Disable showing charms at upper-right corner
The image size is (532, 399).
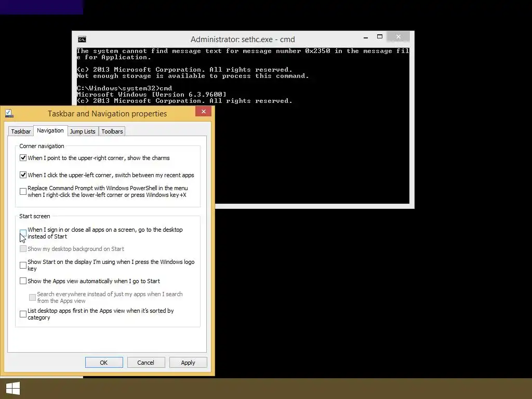coord(23,158)
